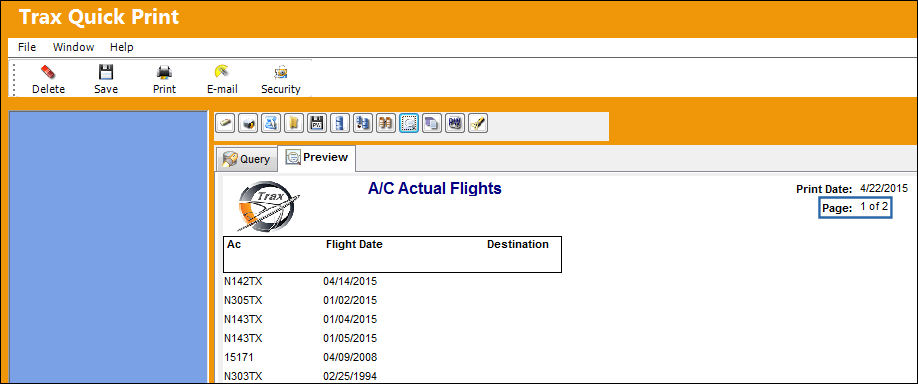Click the Print printer icon
Image resolution: width=918 pixels, height=384 pixels.
click(x=164, y=73)
